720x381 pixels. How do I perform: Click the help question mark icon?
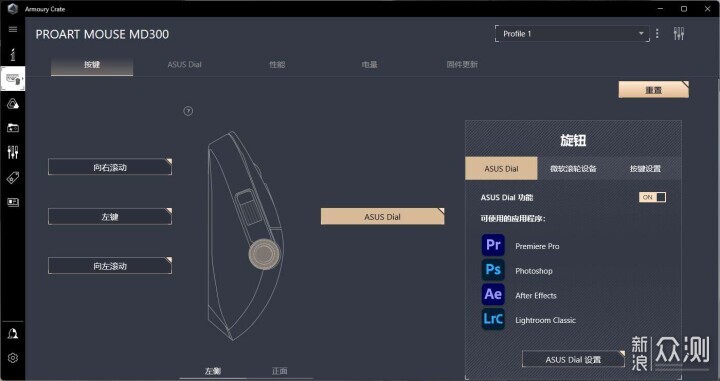point(188,111)
